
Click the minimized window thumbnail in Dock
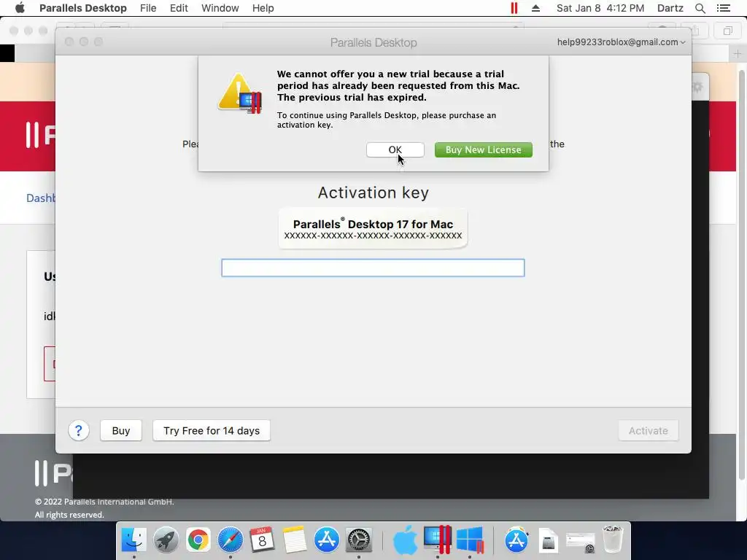[x=580, y=542]
